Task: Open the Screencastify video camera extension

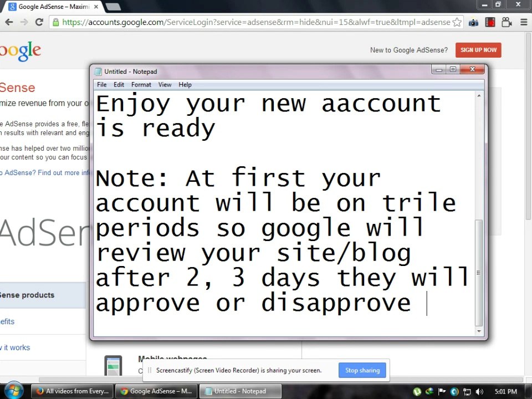Action: 507,22
